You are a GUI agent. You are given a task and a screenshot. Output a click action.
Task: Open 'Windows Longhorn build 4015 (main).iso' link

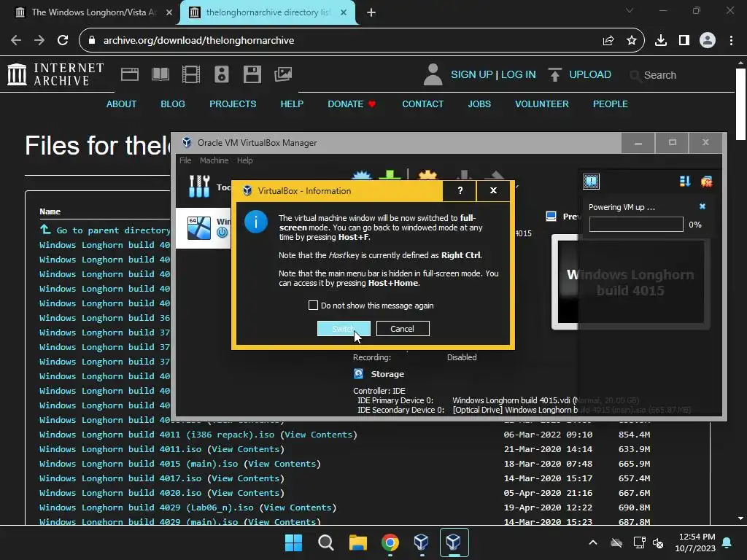point(138,464)
